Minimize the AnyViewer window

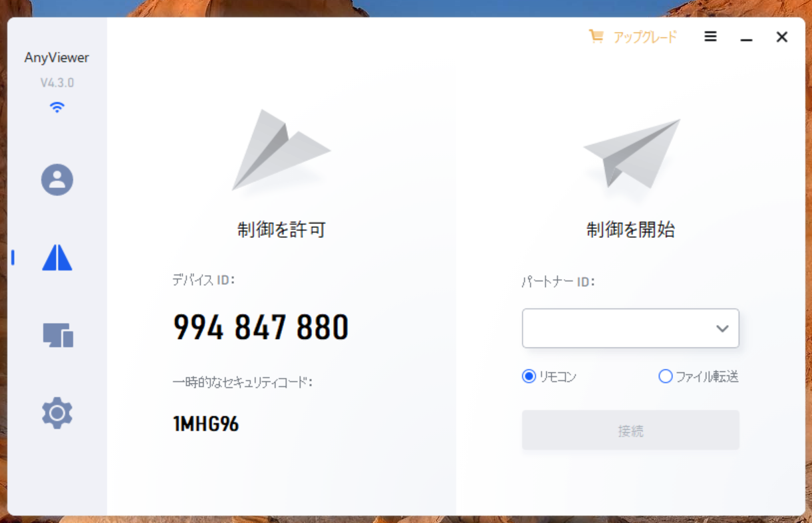746,37
